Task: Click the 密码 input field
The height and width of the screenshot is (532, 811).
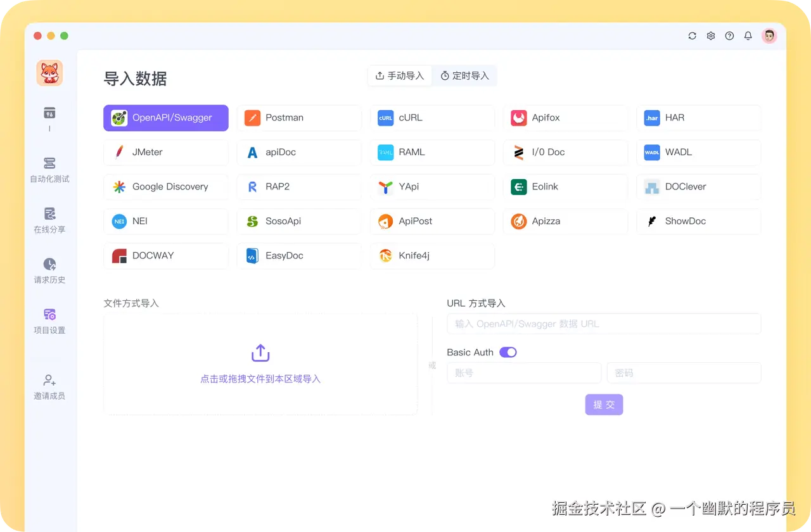Action: [684, 373]
